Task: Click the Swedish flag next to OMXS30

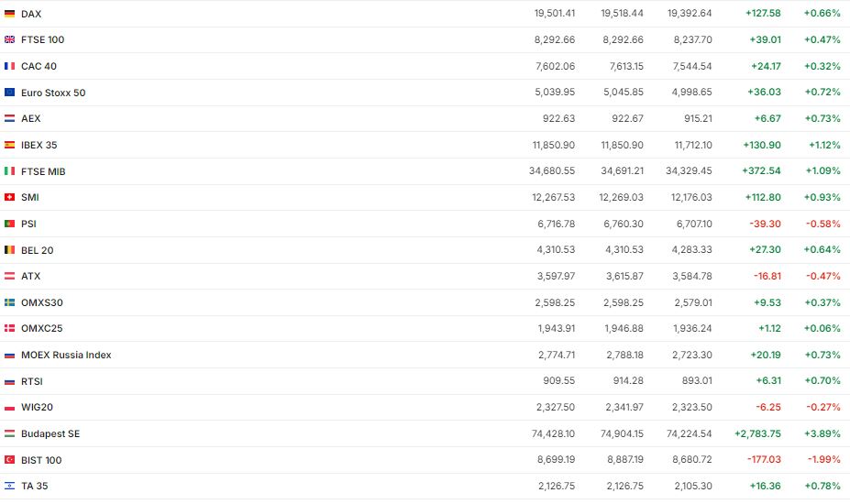Action: point(9,302)
